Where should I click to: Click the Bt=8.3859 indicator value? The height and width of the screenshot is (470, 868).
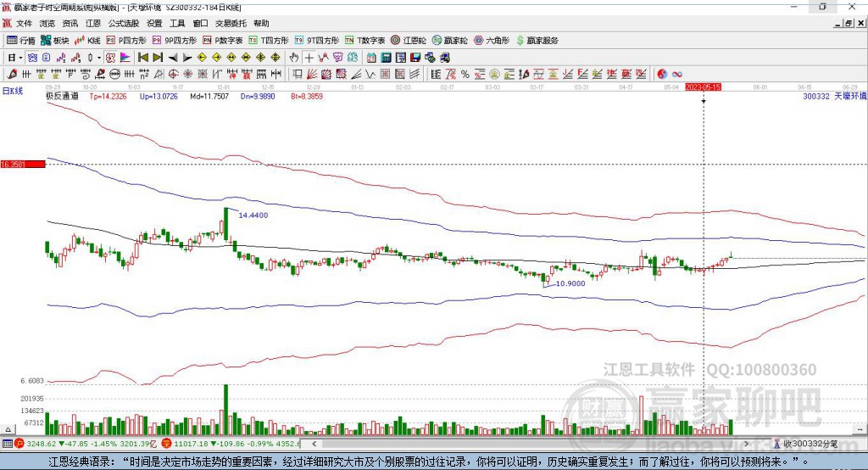[x=307, y=96]
